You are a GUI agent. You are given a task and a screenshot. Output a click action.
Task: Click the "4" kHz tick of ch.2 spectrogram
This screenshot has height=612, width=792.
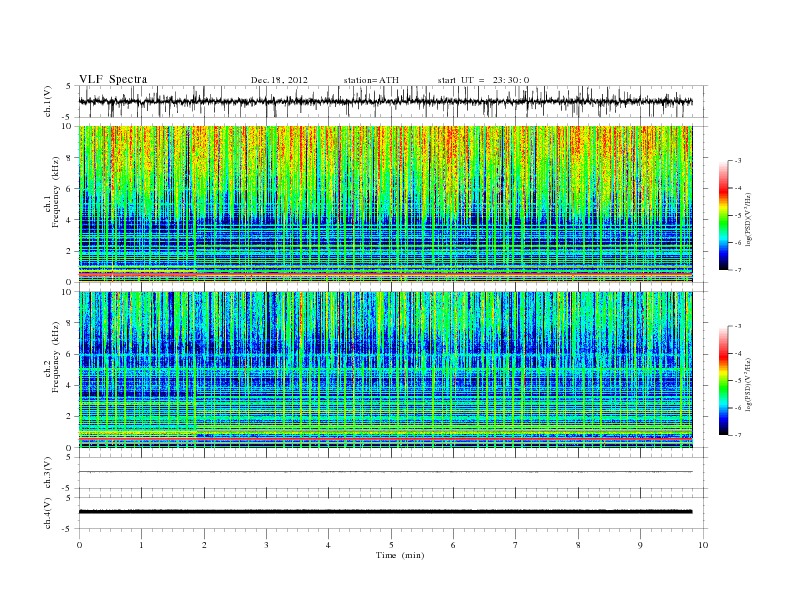(x=69, y=385)
